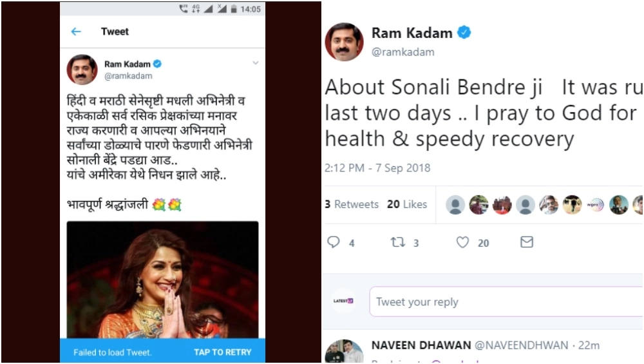This screenshot has height=364, width=644.
Task: Open NAVEEN DHAWAN's profile name
Action: point(420,346)
